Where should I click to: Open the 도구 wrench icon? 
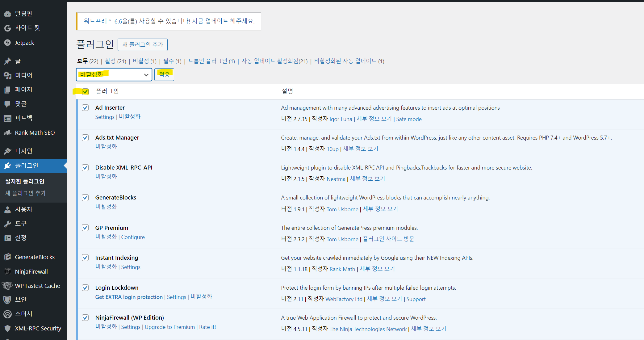[x=7, y=224]
